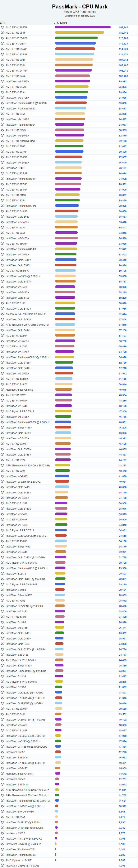This screenshot has width=138, height=868.
Task: Open the Intel Xeon W-3365 @ 2.70GHz link
Action: (x=23, y=276)
